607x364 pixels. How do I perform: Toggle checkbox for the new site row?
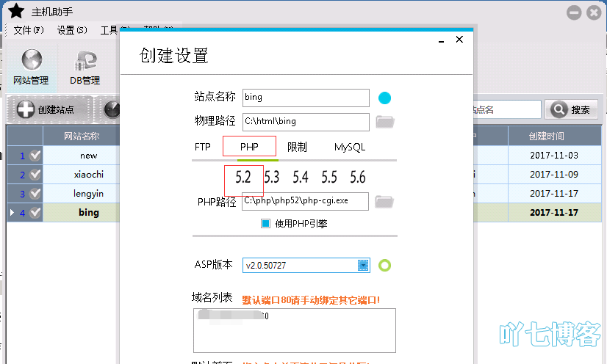[35, 156]
